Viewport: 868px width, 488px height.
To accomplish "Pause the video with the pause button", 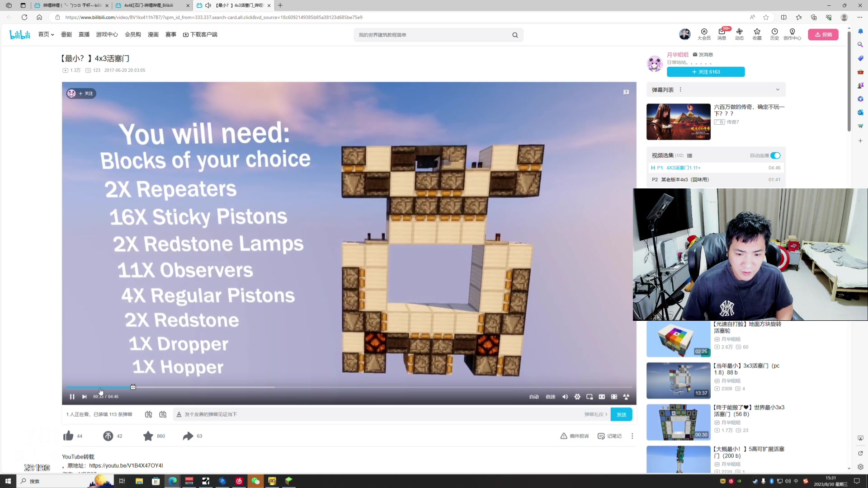I will tap(72, 397).
